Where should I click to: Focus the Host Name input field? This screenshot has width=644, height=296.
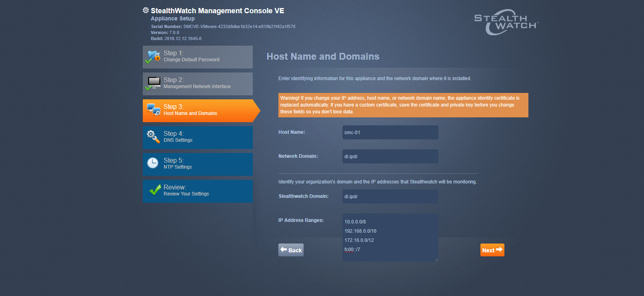point(390,133)
